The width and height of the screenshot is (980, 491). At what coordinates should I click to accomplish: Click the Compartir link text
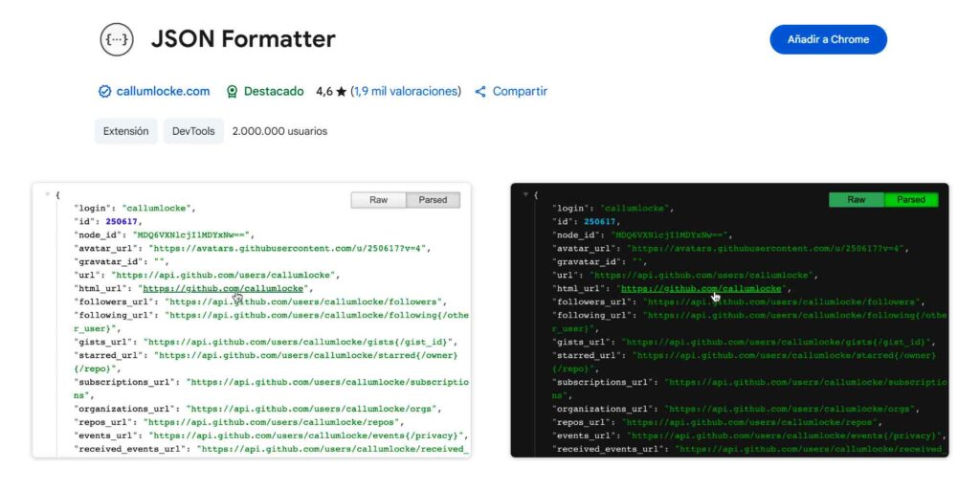520,91
